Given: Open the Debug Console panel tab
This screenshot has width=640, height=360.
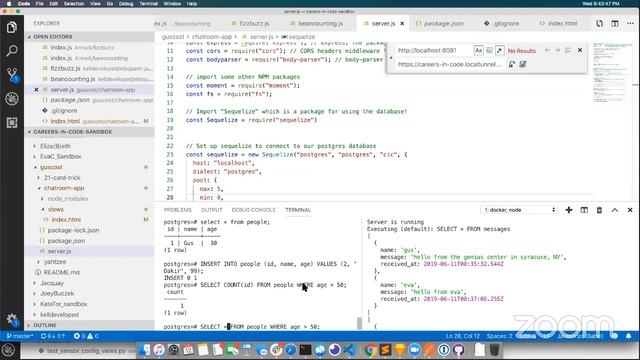Looking at the screenshot, I should click(x=253, y=210).
